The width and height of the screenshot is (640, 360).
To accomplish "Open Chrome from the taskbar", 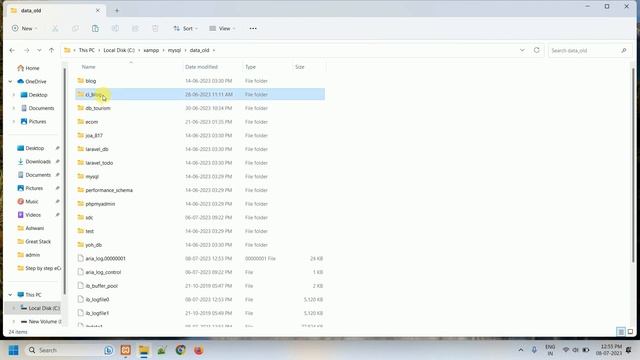I will pyautogui.click(x=180, y=350).
